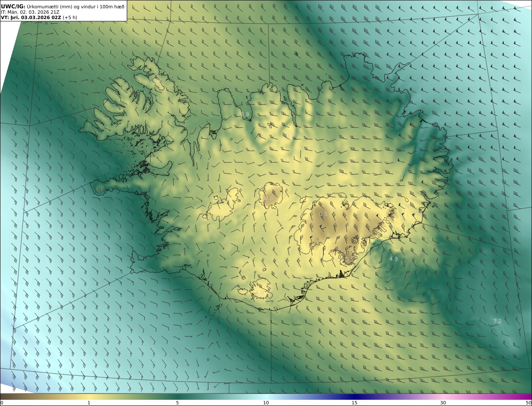Pick the pink colorbar segment at 30
The width and height of the screenshot is (532, 406).
(x=443, y=396)
